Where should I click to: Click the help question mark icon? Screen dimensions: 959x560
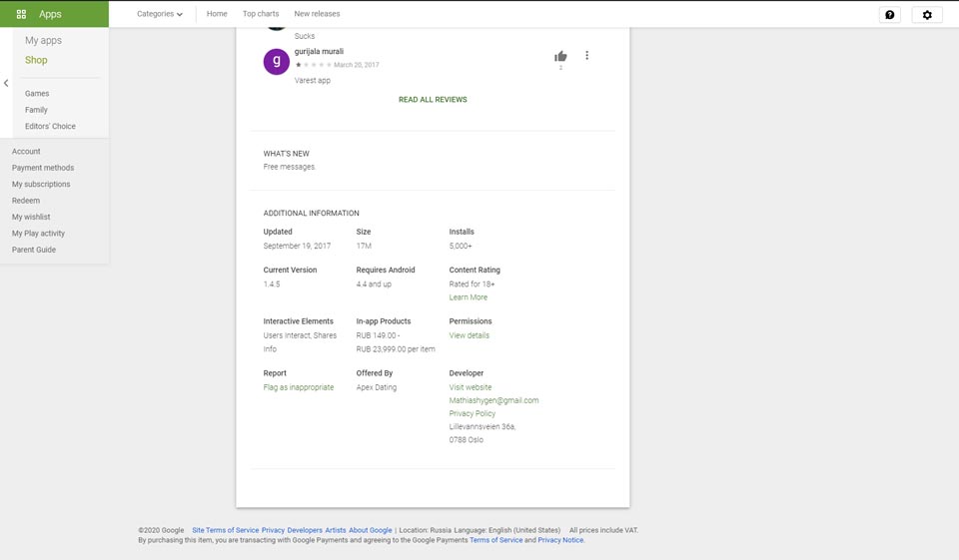(x=889, y=15)
